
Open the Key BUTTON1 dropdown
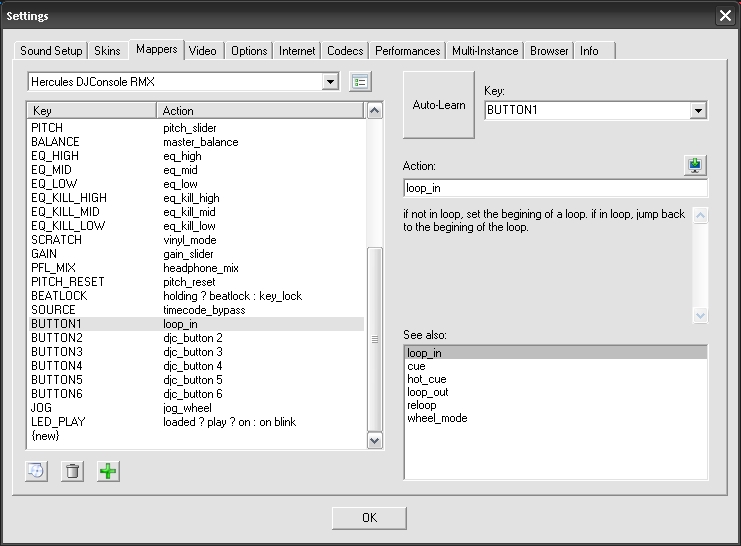pos(698,111)
